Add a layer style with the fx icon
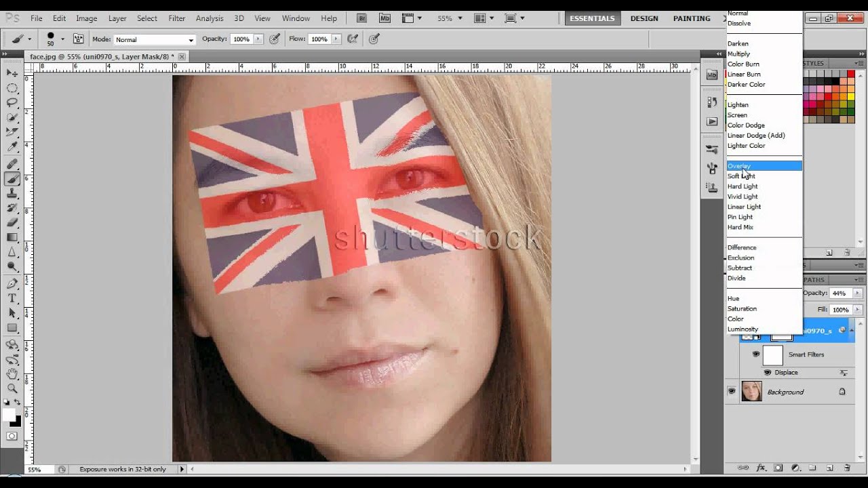 (761, 468)
